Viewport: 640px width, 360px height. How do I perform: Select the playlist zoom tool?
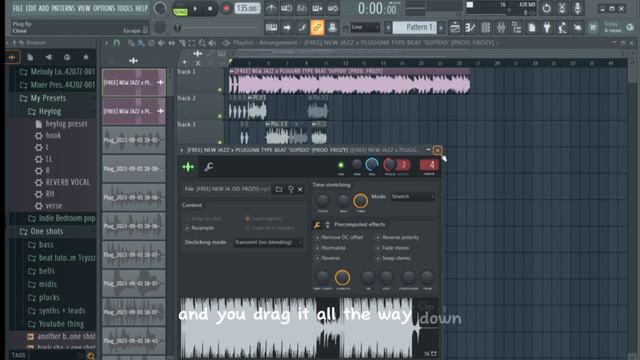[x=202, y=42]
